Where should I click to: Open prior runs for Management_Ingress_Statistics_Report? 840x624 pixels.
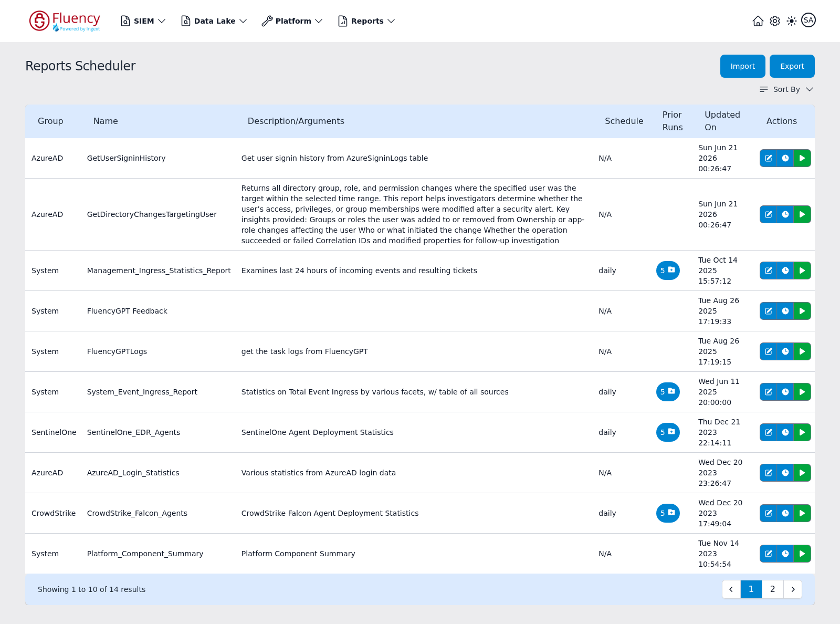668,271
